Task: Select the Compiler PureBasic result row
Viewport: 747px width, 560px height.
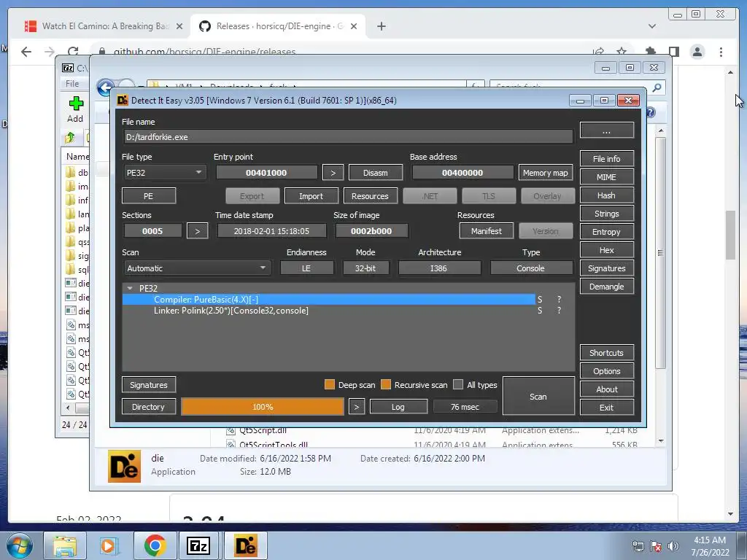Action: (x=329, y=299)
